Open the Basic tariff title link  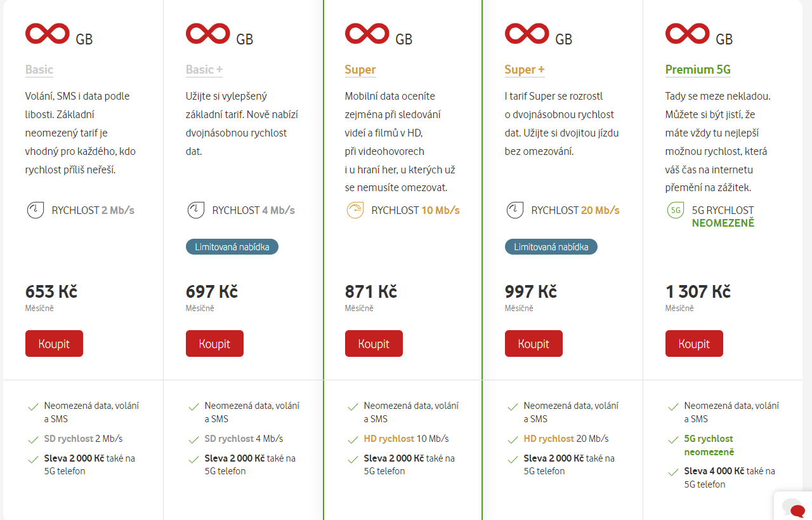pos(39,70)
